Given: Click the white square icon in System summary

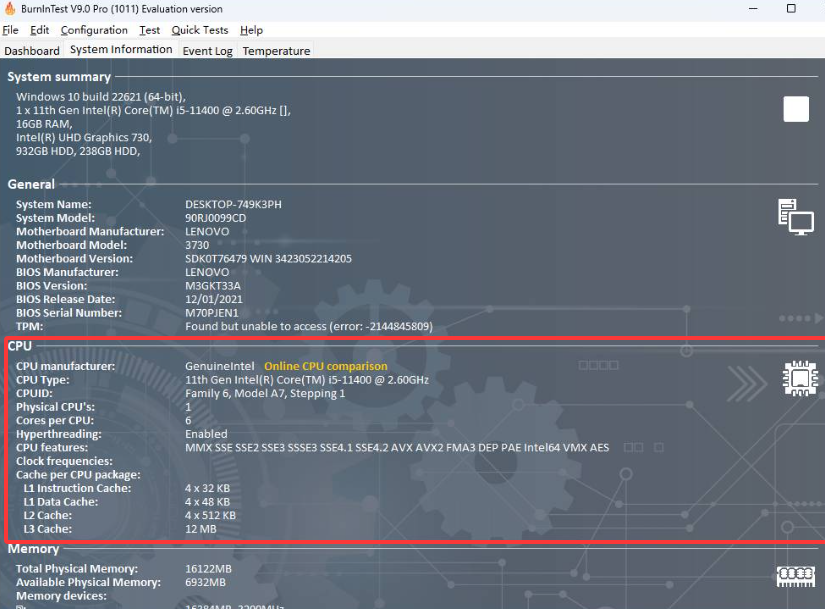Looking at the screenshot, I should coord(796,109).
